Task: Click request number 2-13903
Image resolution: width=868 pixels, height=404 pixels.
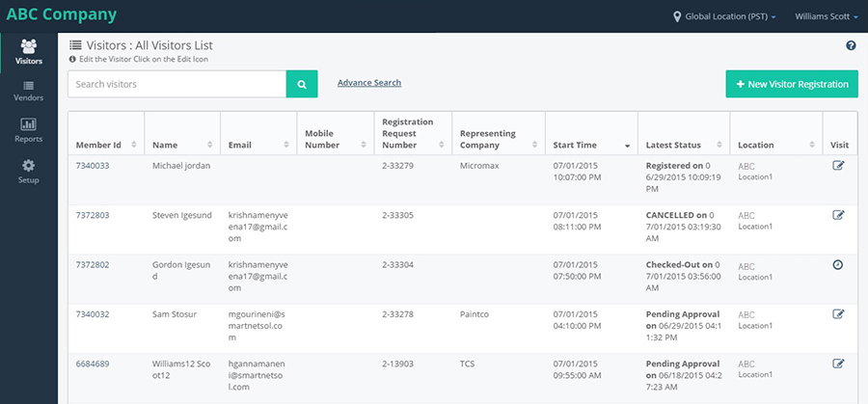Action: click(x=397, y=364)
